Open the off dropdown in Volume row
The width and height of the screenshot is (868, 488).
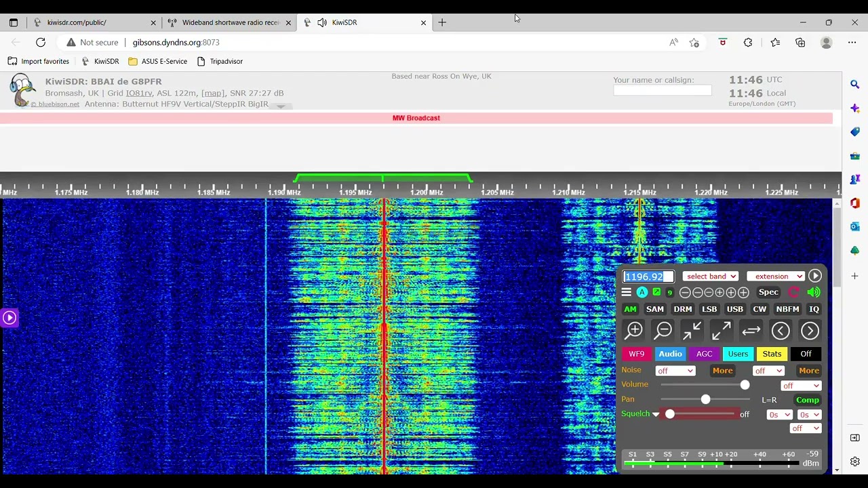click(x=801, y=386)
